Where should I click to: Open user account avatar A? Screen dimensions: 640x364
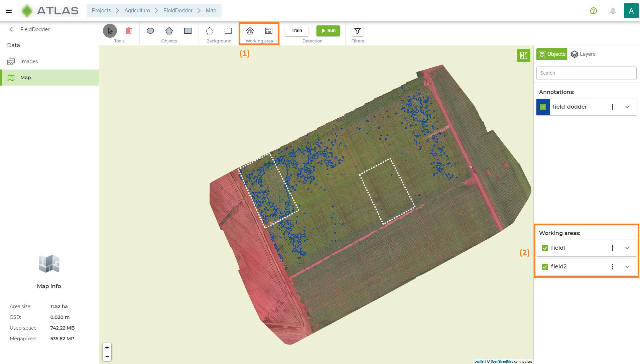[631, 11]
